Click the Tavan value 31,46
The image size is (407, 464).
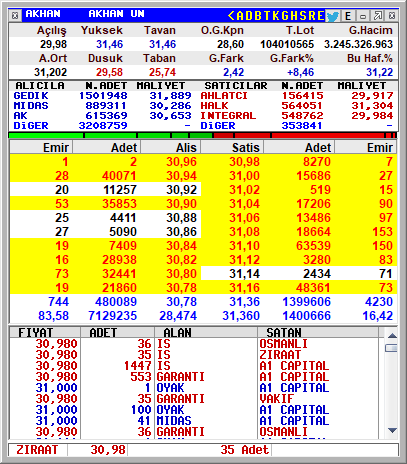162,44
